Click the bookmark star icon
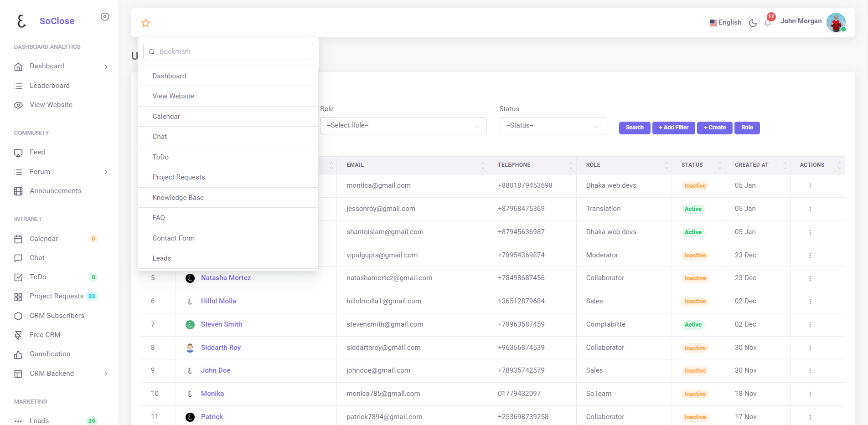This screenshot has height=425, width=868. click(146, 23)
